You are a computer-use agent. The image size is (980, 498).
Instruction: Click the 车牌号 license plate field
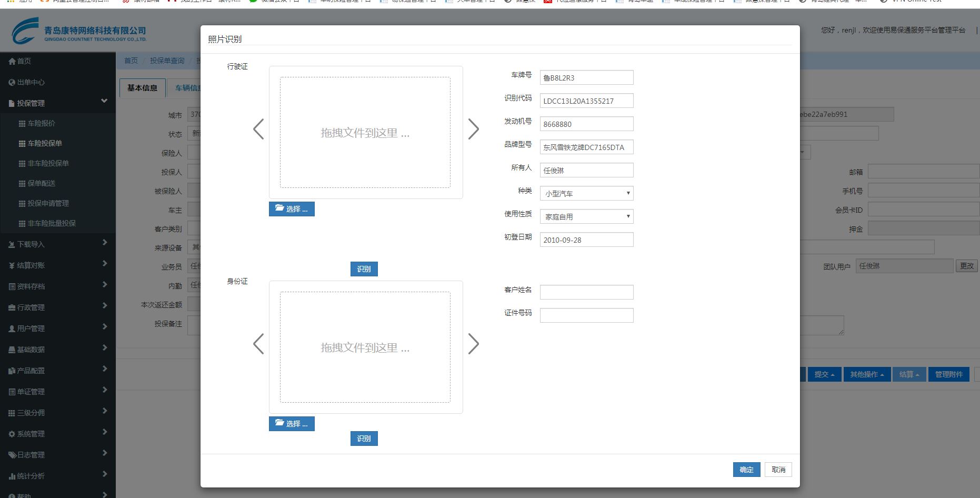point(587,77)
